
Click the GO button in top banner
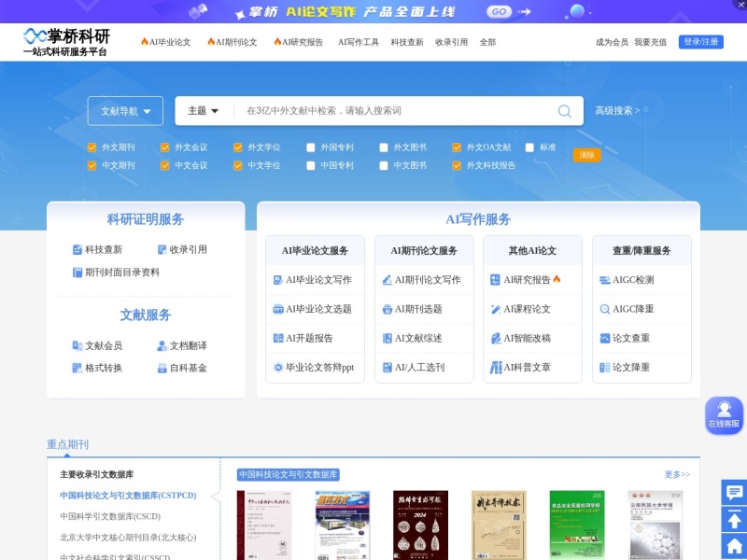tap(499, 11)
